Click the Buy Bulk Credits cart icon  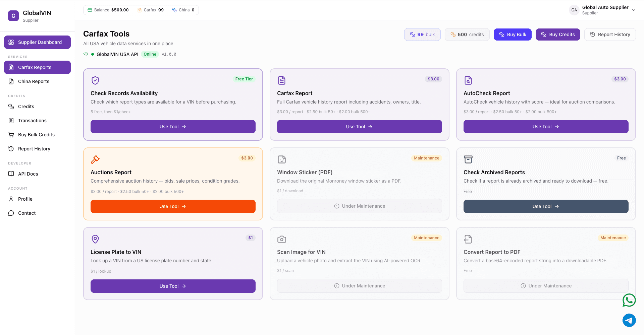pyautogui.click(x=11, y=134)
